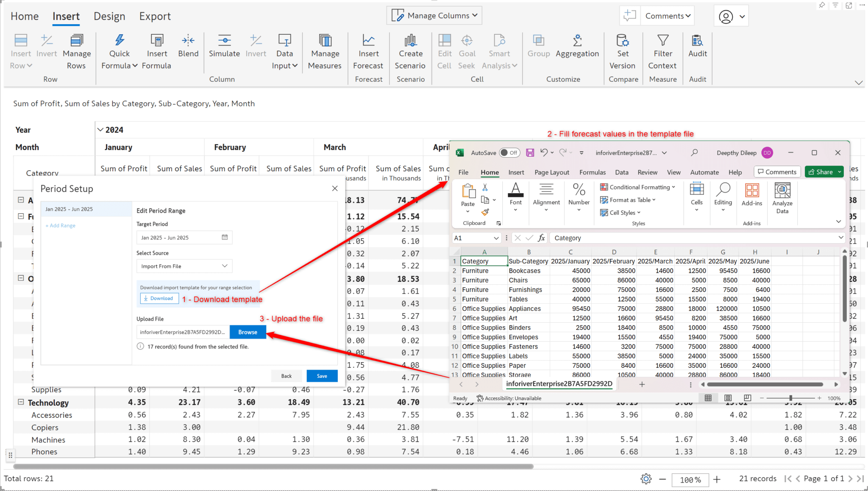Click the Quick Formula icon
This screenshot has height=491, width=868.
click(120, 40)
